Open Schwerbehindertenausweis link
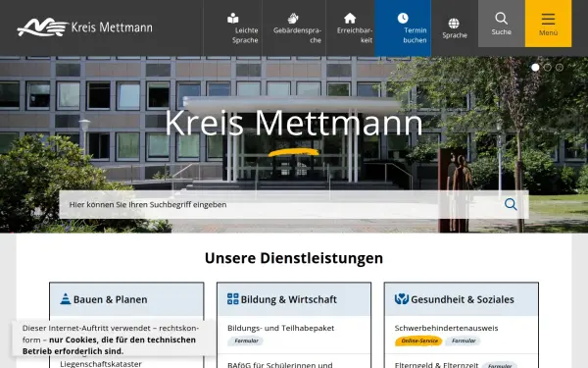 click(x=446, y=328)
